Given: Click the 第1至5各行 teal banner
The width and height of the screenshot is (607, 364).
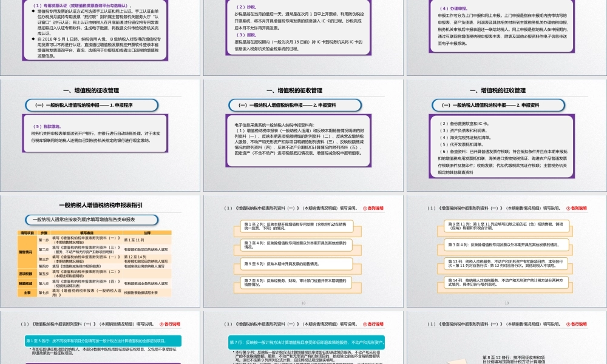Looking at the screenshot, I should tap(101, 340).
